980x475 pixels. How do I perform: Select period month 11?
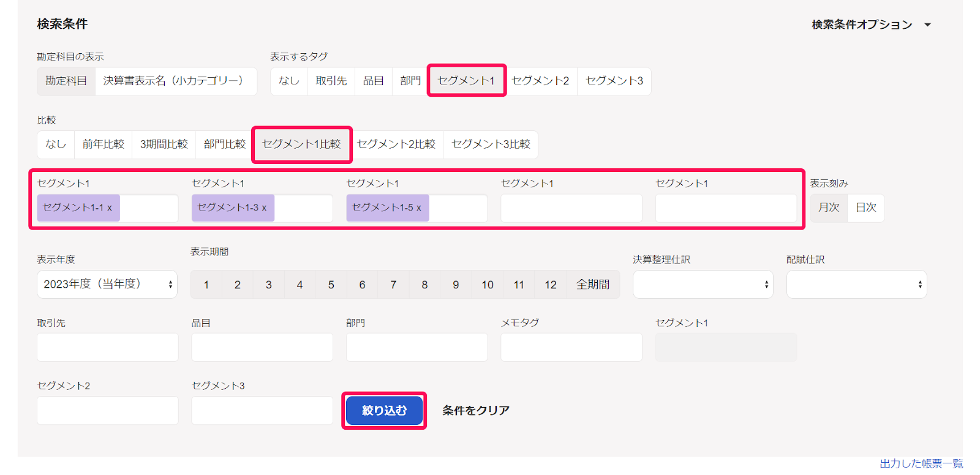[519, 285]
